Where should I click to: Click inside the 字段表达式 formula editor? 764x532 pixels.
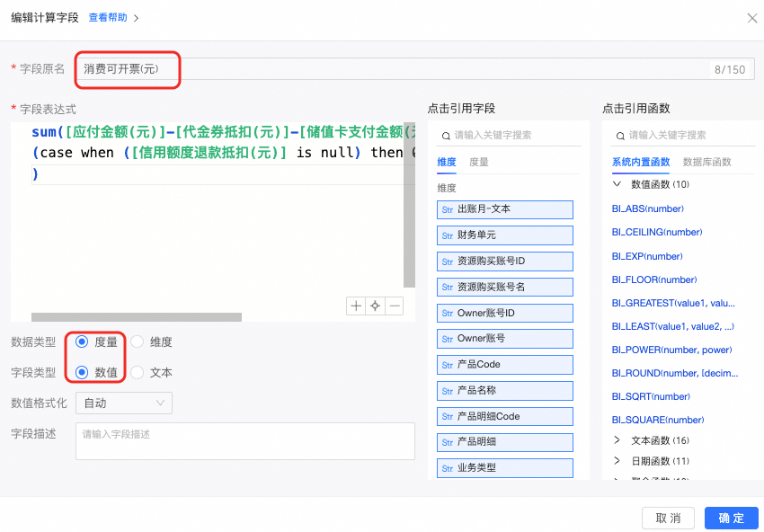tap(212, 222)
